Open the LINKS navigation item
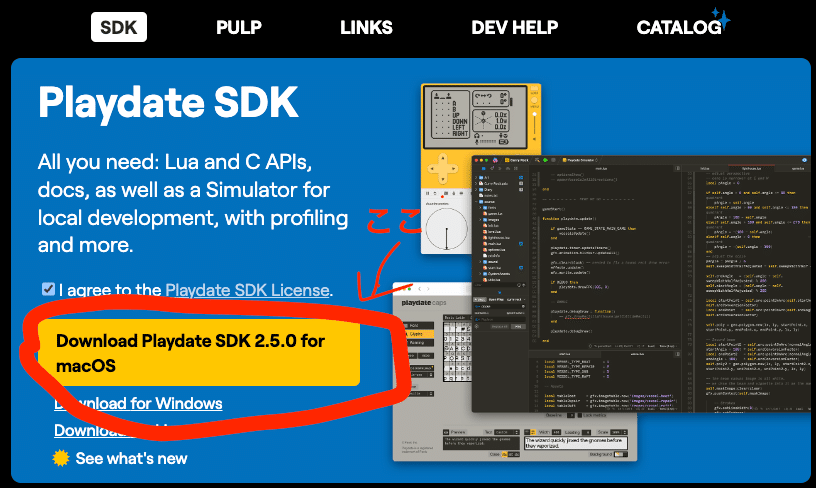816x488 pixels. (x=366, y=27)
